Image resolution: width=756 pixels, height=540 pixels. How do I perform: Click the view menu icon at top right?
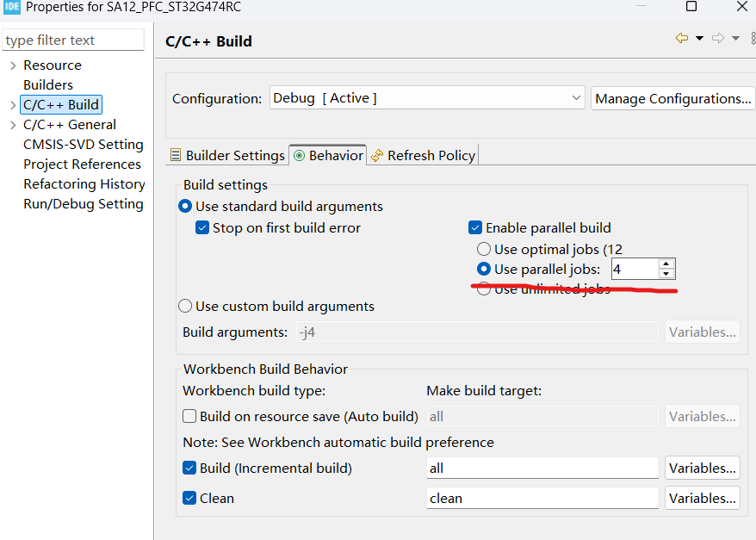753,38
